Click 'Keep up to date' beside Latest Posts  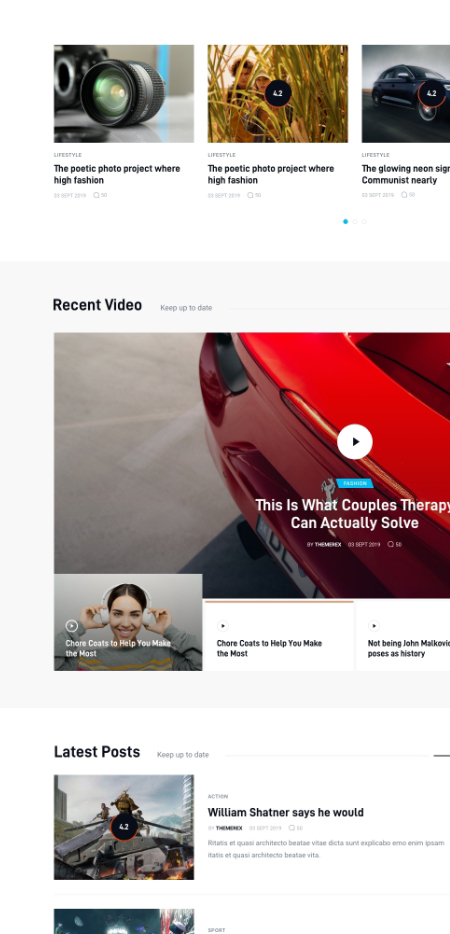(183, 755)
